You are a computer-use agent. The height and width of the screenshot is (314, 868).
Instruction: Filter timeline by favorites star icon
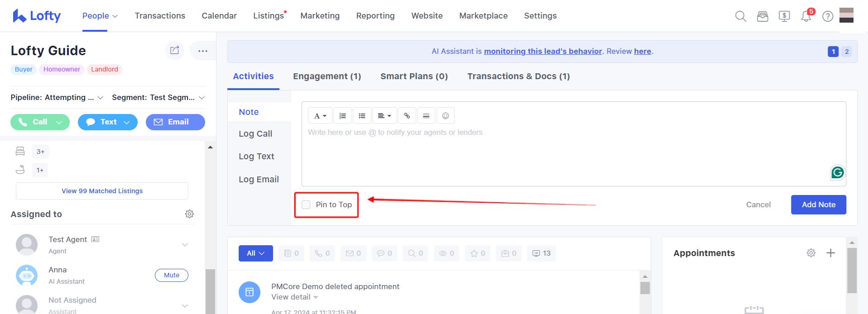click(x=477, y=253)
